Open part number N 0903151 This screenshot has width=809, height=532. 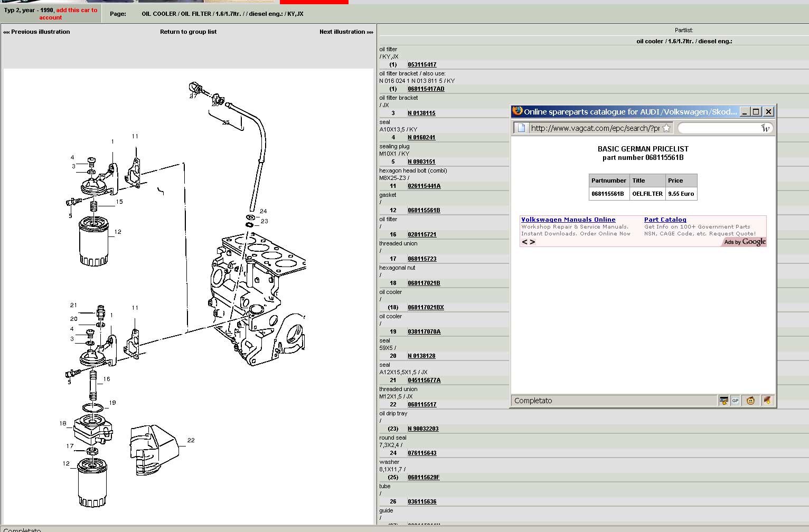point(421,161)
